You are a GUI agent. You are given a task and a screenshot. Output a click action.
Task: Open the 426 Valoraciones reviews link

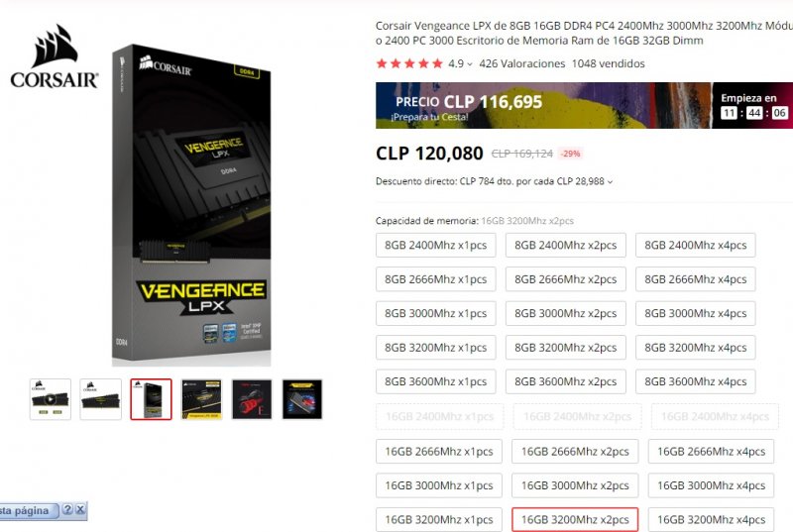[x=522, y=63]
